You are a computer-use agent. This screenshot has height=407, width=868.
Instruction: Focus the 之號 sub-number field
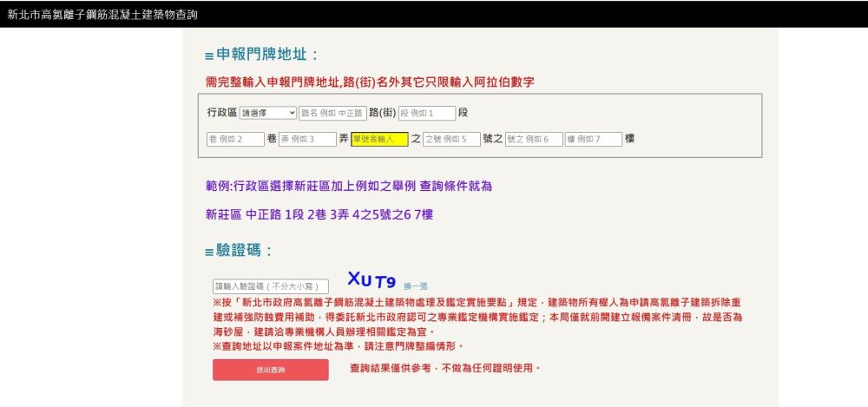[x=451, y=139]
